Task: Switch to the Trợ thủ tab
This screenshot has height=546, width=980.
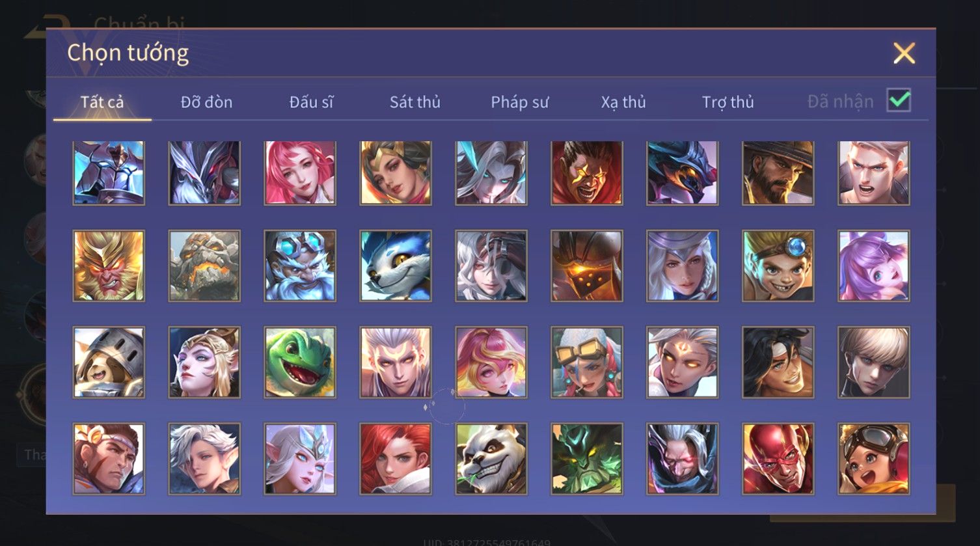Action: pos(728,102)
